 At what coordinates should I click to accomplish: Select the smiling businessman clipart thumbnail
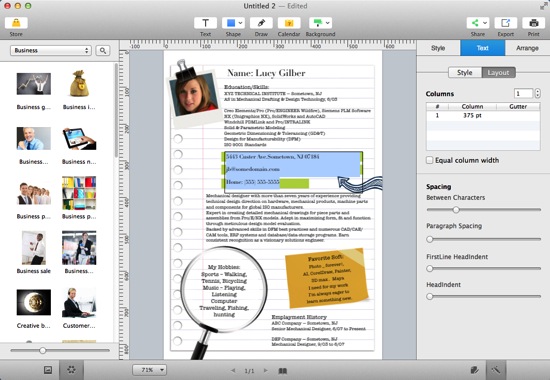point(34,138)
